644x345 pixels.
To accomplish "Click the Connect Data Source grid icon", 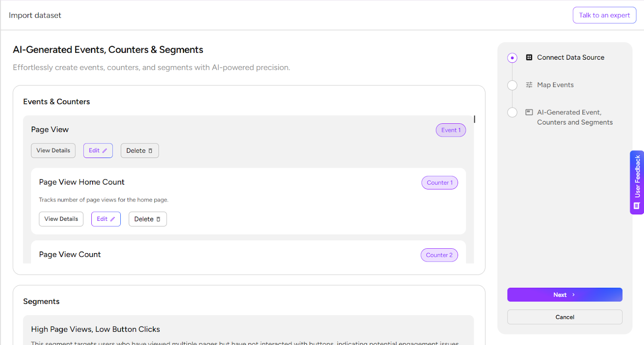I will coord(529,58).
